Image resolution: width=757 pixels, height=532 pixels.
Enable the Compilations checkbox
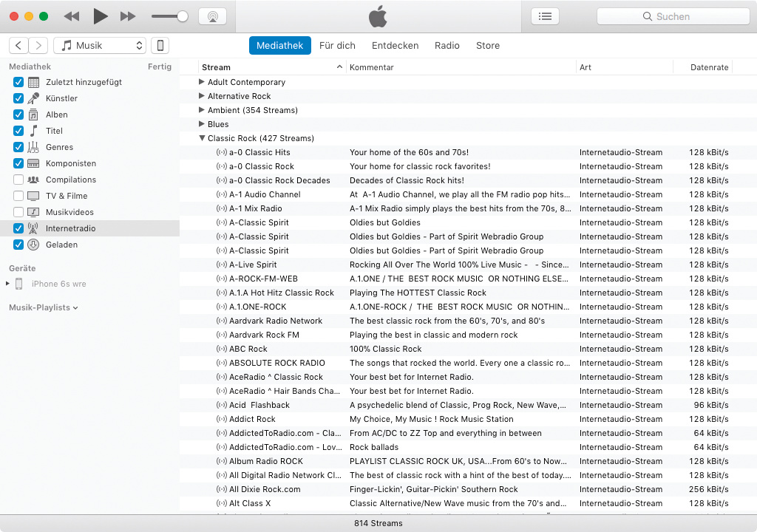[x=18, y=180]
